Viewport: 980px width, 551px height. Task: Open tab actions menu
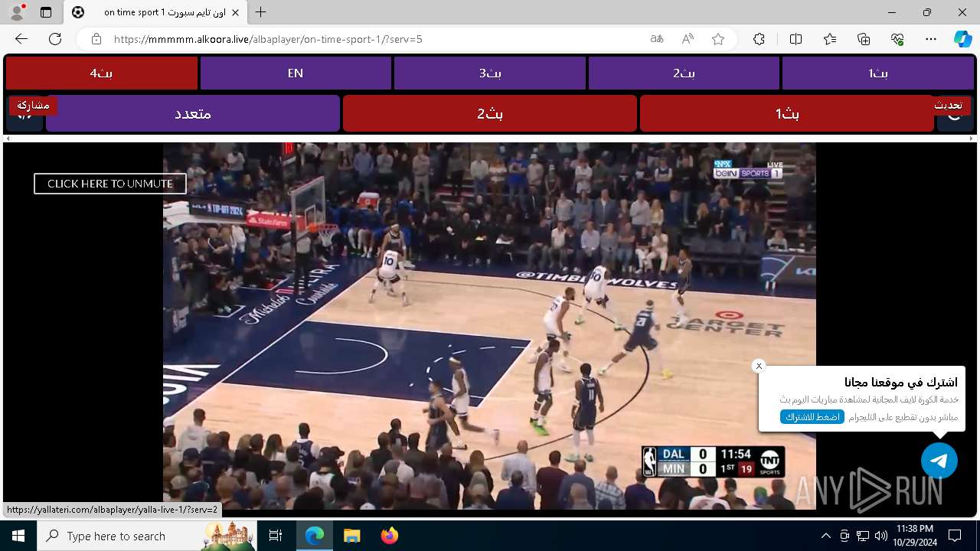point(46,12)
